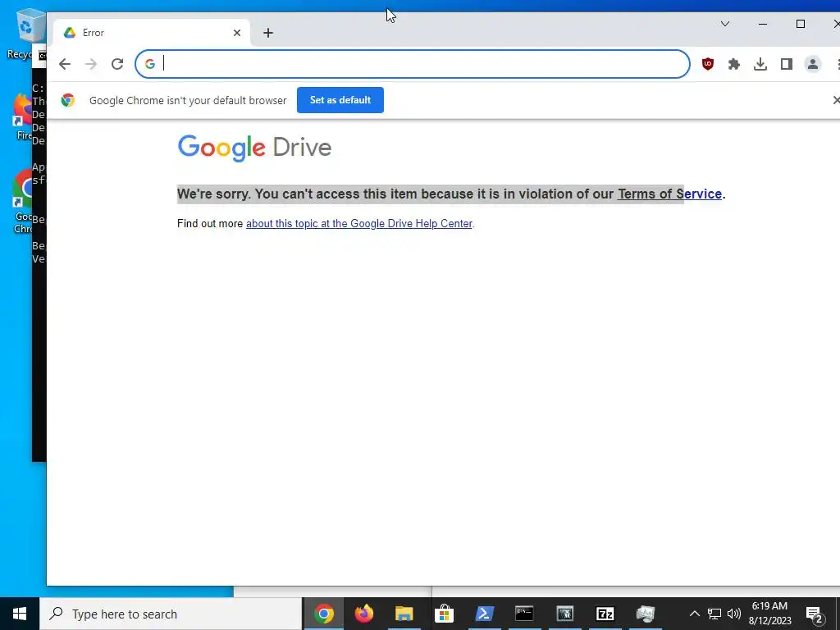
Task: Open the Terms of Service link
Action: pos(669,194)
